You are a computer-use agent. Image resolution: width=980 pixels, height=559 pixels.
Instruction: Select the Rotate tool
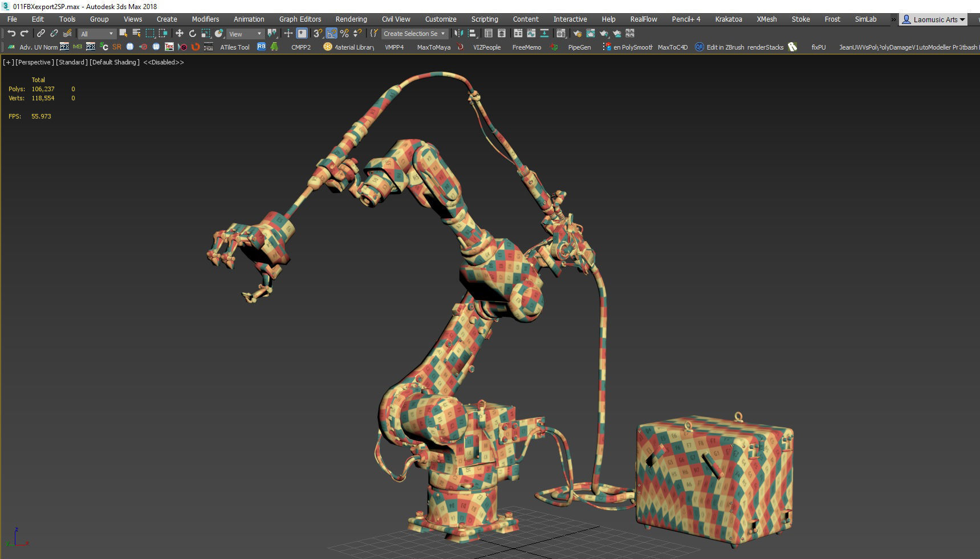click(193, 34)
